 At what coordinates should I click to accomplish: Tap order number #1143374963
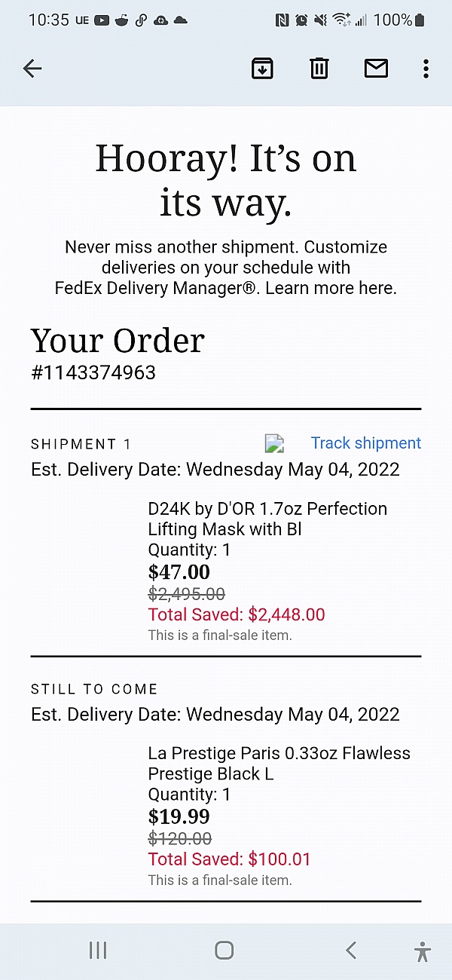click(93, 372)
